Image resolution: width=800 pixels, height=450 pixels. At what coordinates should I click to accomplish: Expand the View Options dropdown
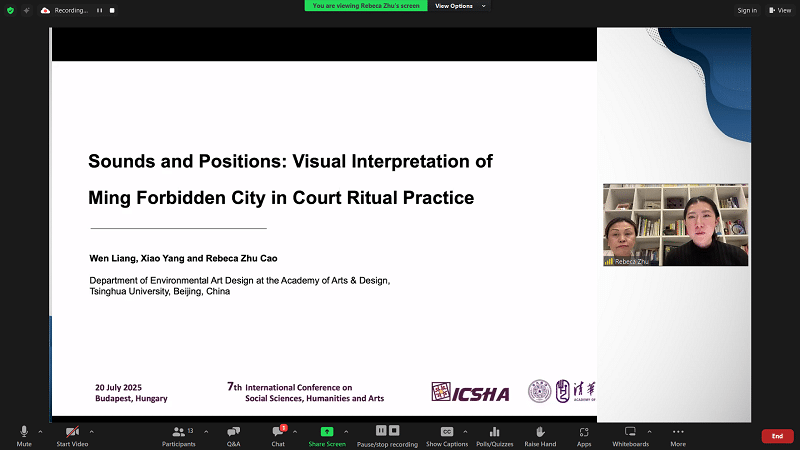coord(459,6)
